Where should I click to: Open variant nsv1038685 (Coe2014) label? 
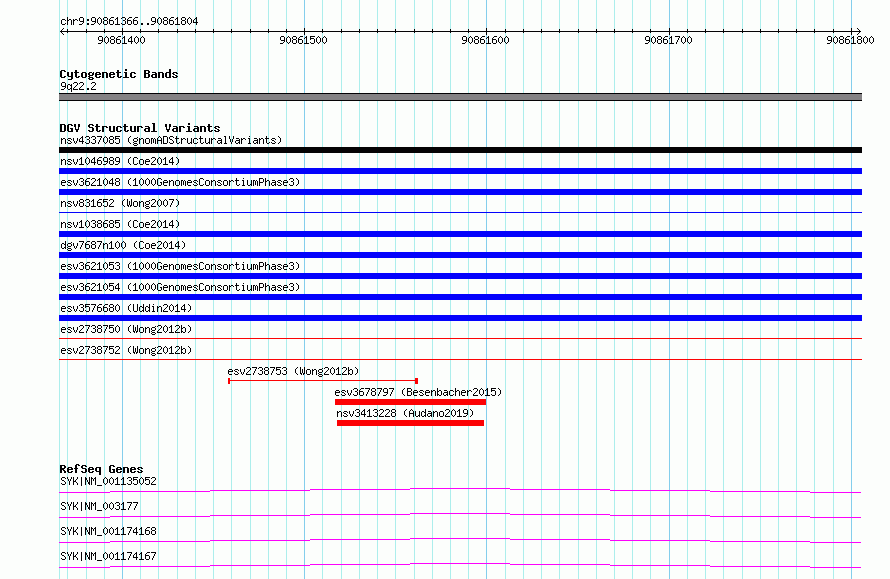120,224
